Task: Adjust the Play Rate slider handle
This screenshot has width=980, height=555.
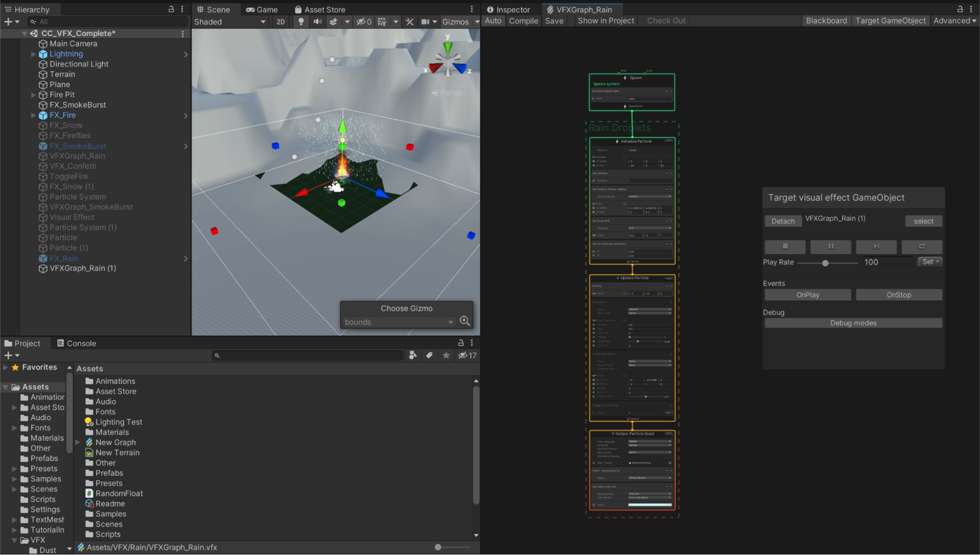Action: pyautogui.click(x=825, y=263)
